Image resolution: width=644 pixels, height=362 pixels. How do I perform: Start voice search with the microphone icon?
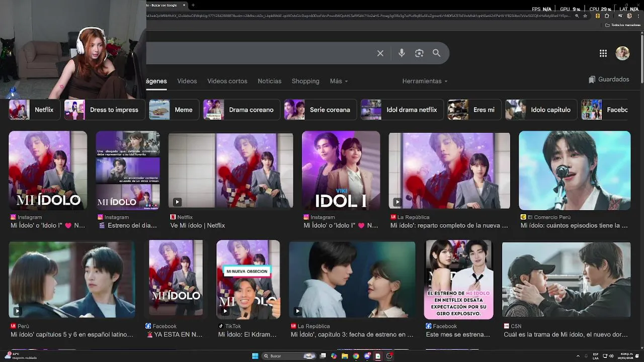401,53
